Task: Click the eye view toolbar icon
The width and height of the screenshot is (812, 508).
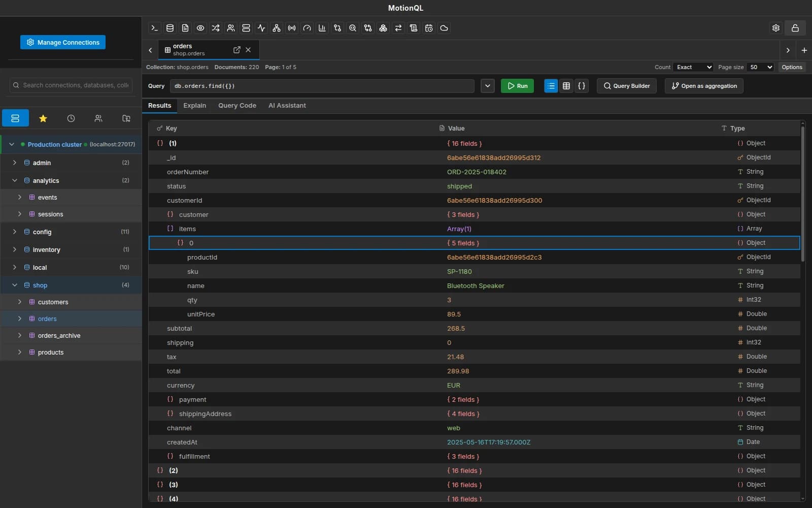Action: click(x=200, y=28)
